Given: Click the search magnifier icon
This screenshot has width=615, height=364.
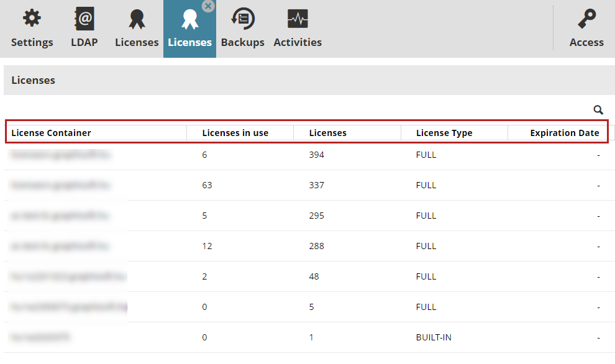Looking at the screenshot, I should 598,110.
